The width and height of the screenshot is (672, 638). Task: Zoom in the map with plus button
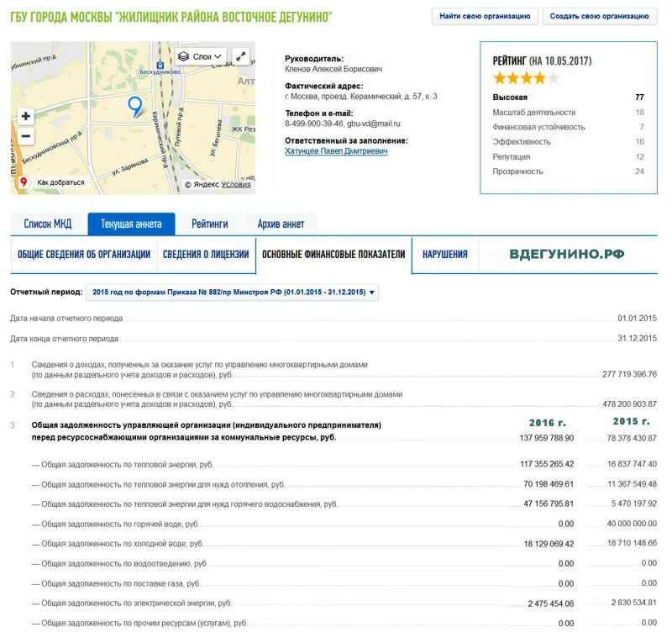coord(26,116)
